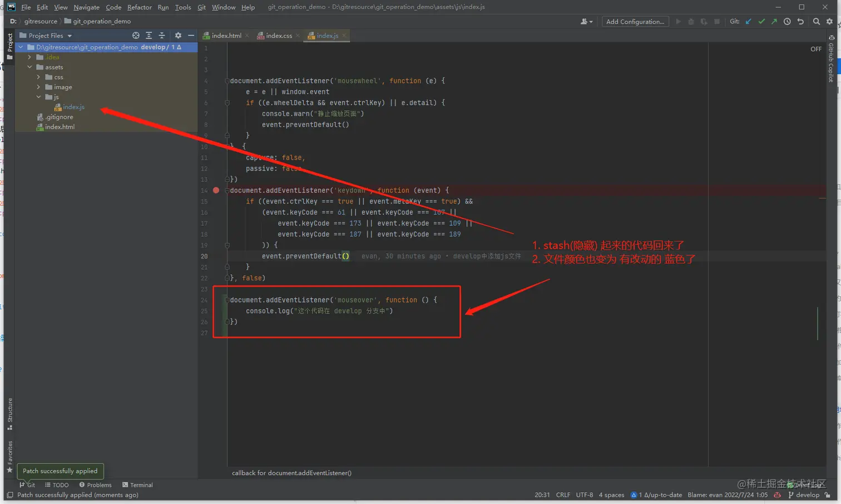Click the editor vertical scrollbar change marker

tap(818, 323)
